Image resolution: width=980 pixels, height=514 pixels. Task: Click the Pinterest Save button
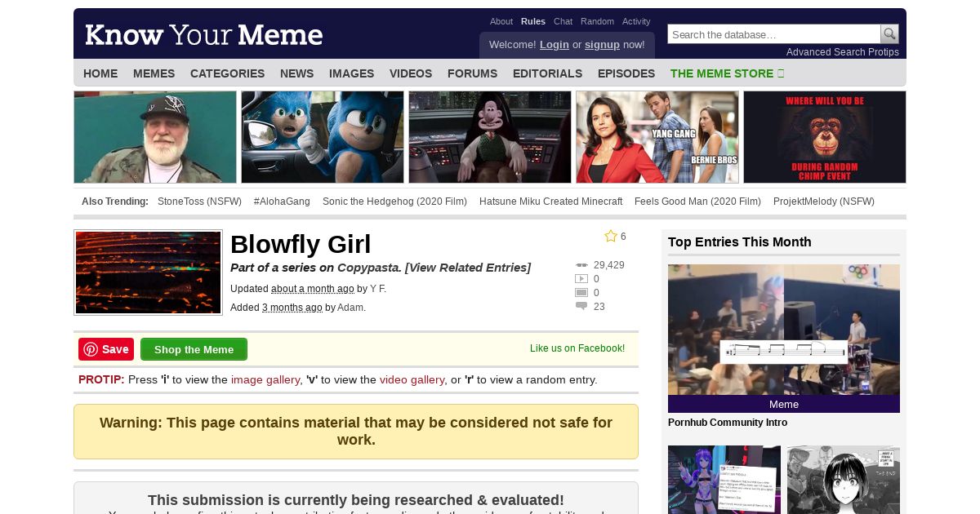click(106, 349)
